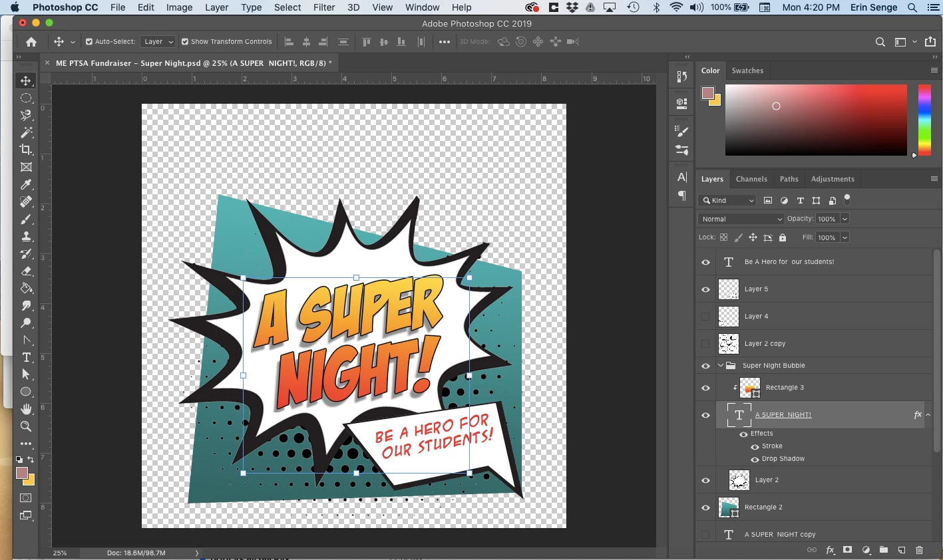Screen dimensions: 943x560
Task: Select the Magic Wand tool
Action: [26, 132]
